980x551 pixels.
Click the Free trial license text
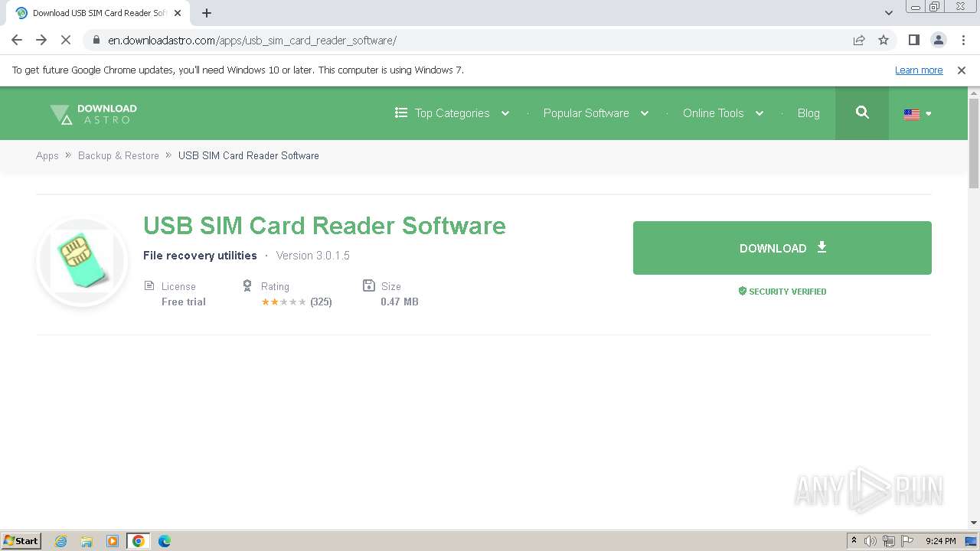click(x=184, y=302)
